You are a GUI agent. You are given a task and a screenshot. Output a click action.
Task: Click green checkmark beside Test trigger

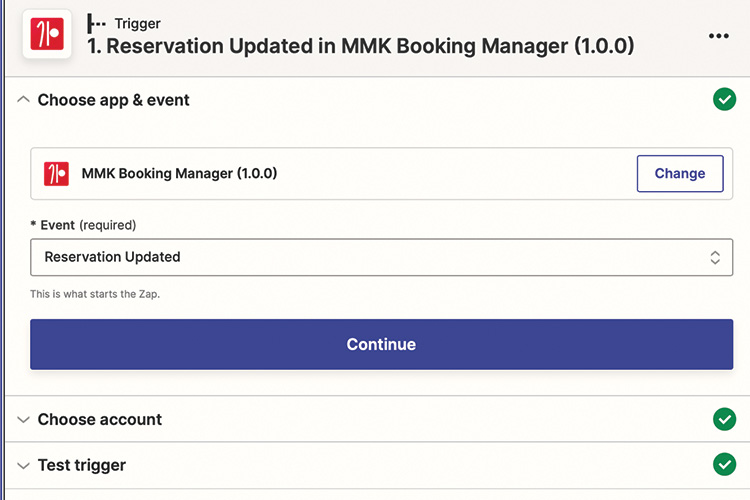(x=724, y=465)
